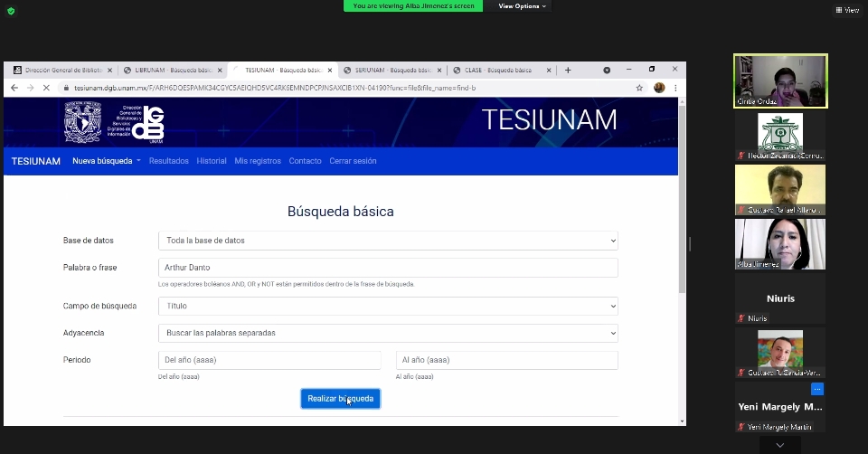
Task: Open Chrome three-dot menu
Action: pos(675,88)
